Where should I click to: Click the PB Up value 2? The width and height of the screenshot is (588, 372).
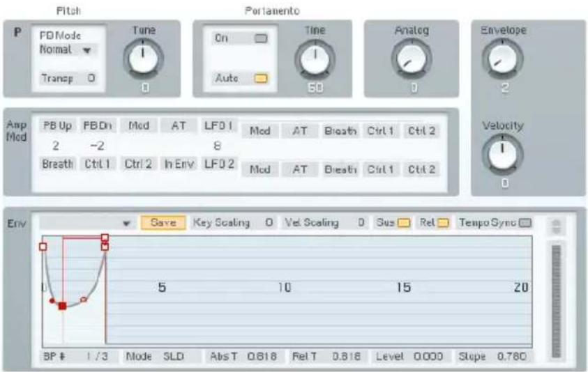pyautogui.click(x=56, y=146)
